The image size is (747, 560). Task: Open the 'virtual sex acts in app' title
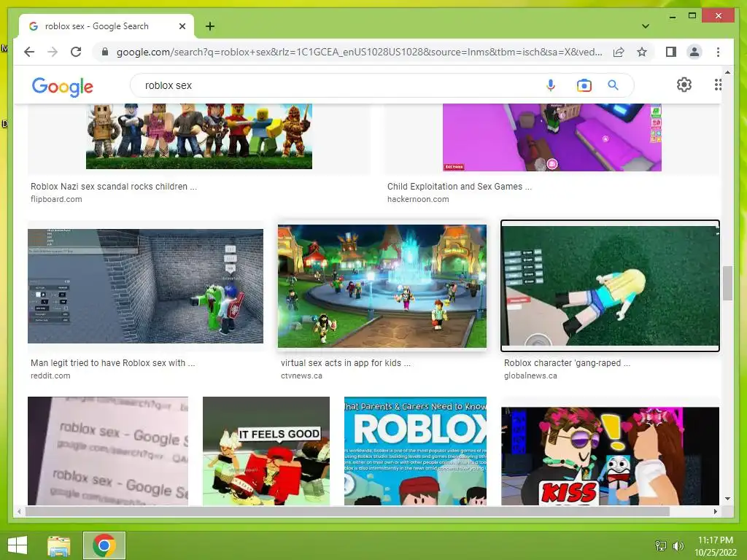(345, 362)
